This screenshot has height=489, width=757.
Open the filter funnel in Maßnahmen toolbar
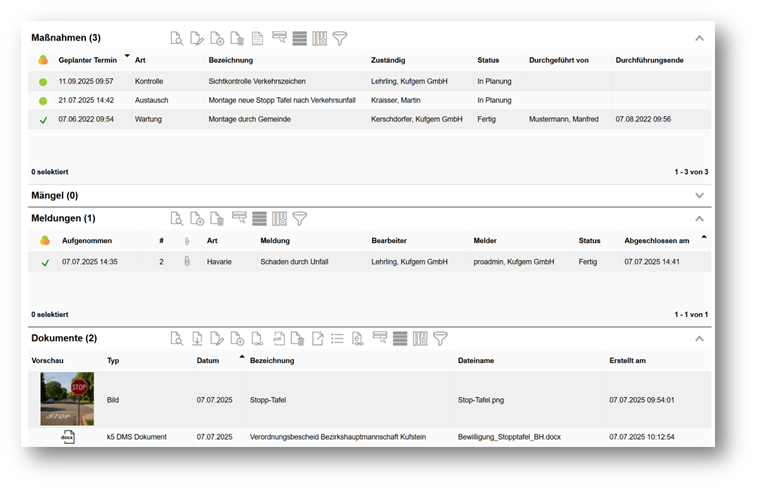click(x=340, y=38)
